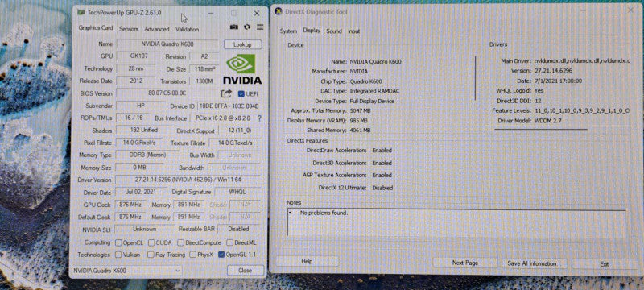The height and width of the screenshot is (290, 644).
Task: Open the System tab in DirectX Diagnostic
Action: (288, 31)
